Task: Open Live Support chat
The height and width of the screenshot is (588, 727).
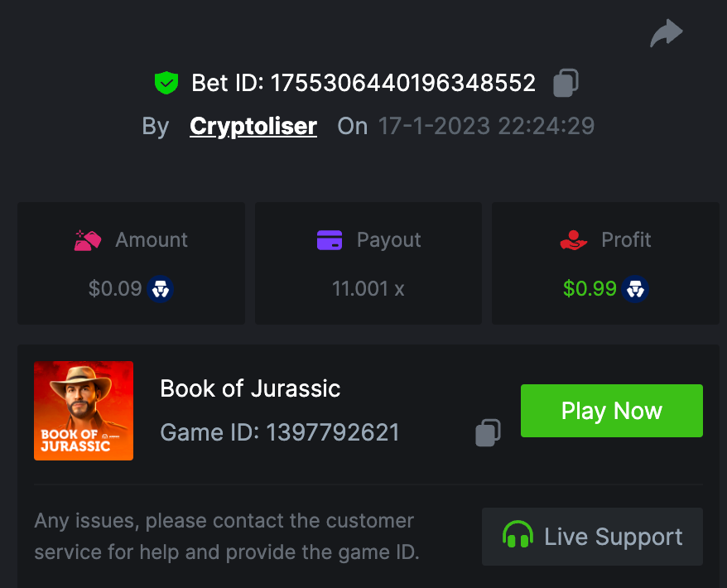Action: point(592,537)
